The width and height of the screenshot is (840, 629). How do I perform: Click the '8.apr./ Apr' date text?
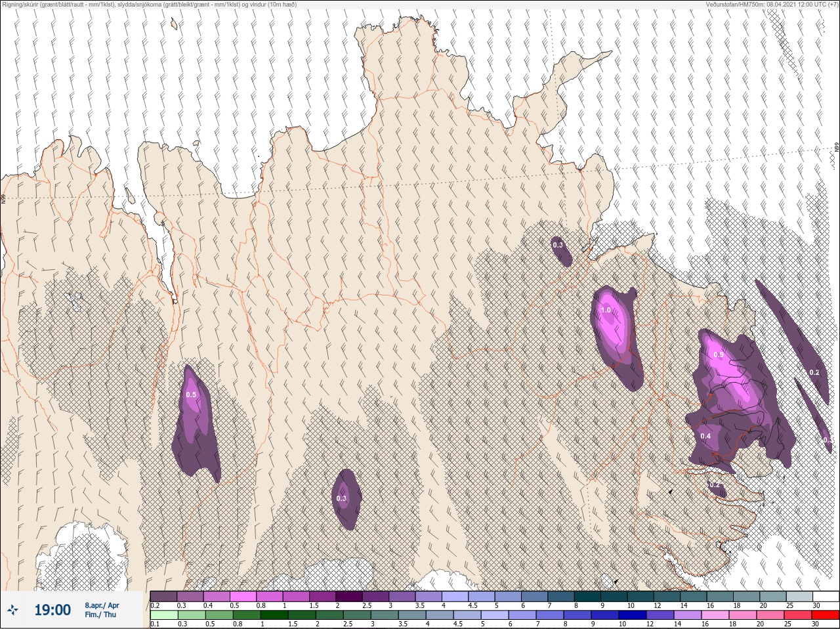[x=102, y=605]
